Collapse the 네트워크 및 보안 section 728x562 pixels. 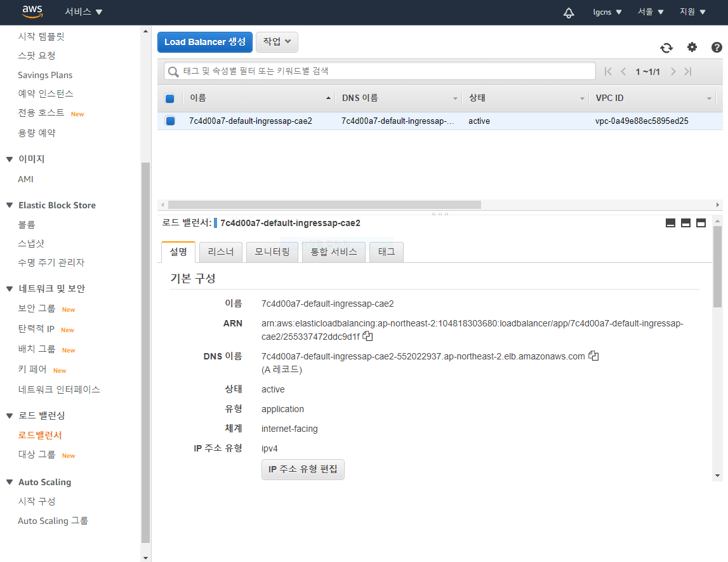[x=10, y=289]
